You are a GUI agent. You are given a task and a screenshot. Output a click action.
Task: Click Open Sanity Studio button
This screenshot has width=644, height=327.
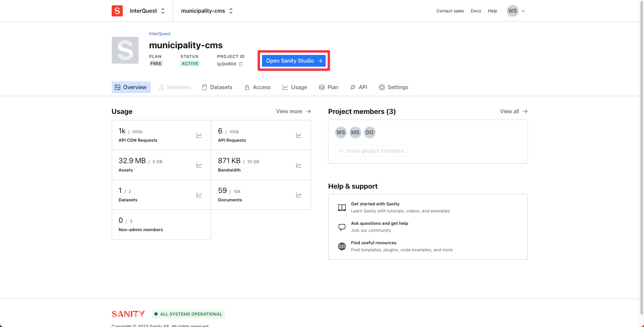(x=293, y=61)
